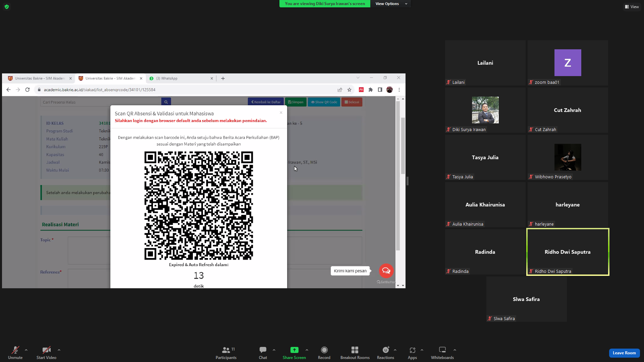Select Lailani participant tile
This screenshot has height=362, width=644.
point(485,63)
